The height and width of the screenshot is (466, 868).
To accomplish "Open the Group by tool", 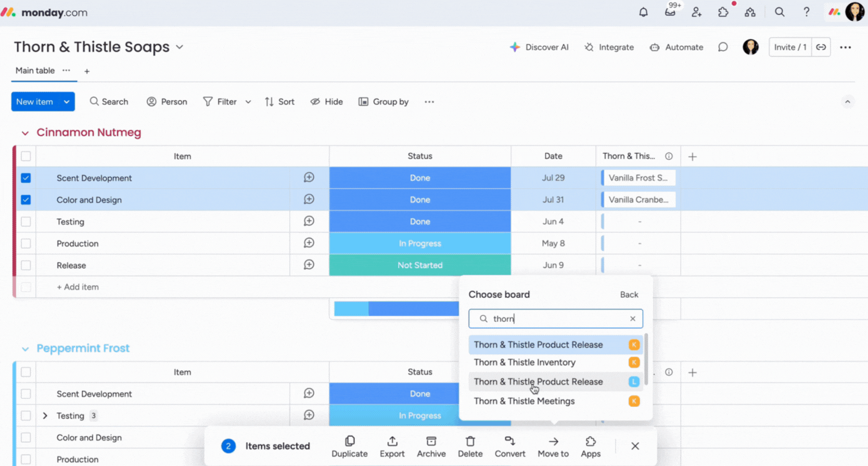I will point(384,101).
